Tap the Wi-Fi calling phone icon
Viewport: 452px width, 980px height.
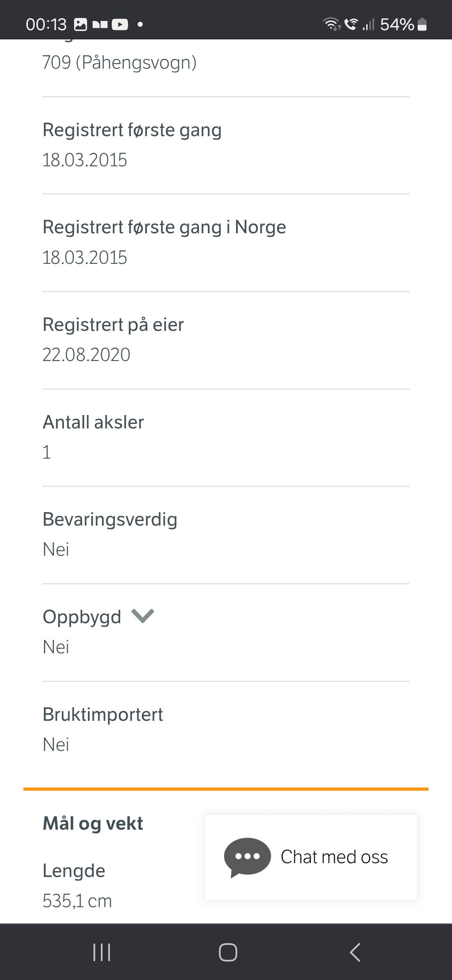pos(351,24)
